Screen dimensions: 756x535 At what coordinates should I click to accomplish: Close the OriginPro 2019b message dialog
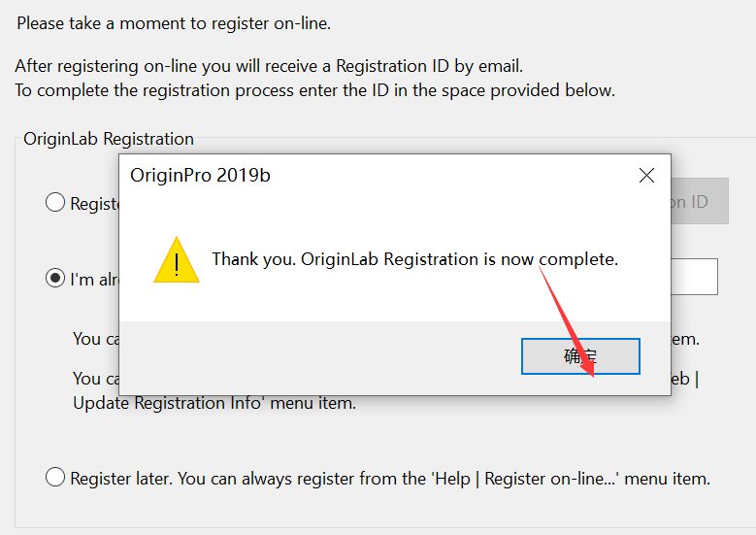(647, 176)
